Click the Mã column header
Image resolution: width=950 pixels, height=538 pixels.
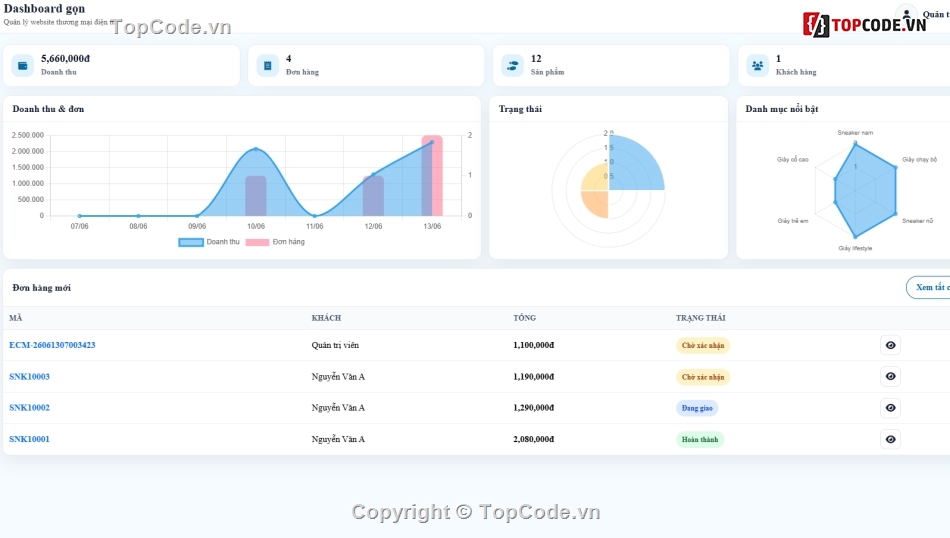pos(16,318)
